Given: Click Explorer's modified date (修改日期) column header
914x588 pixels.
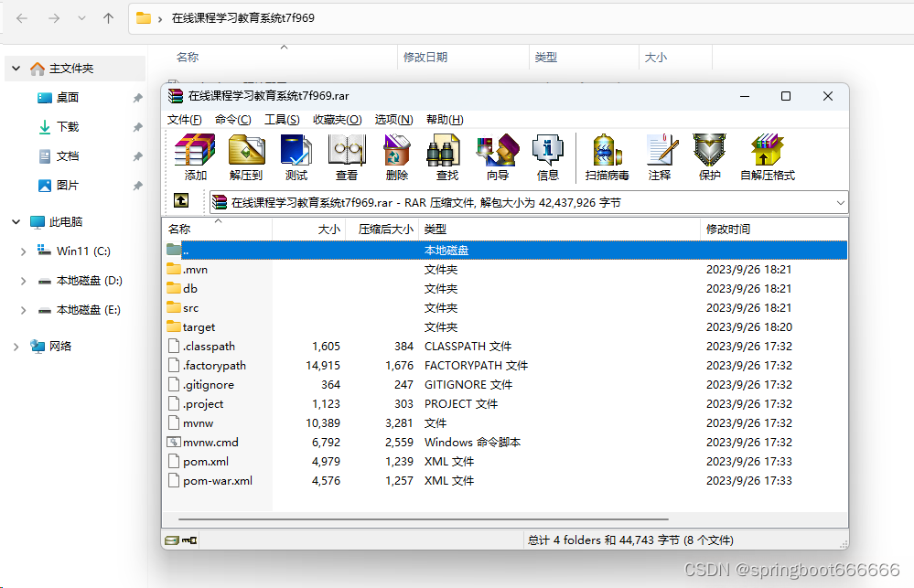Looking at the screenshot, I should (463, 57).
